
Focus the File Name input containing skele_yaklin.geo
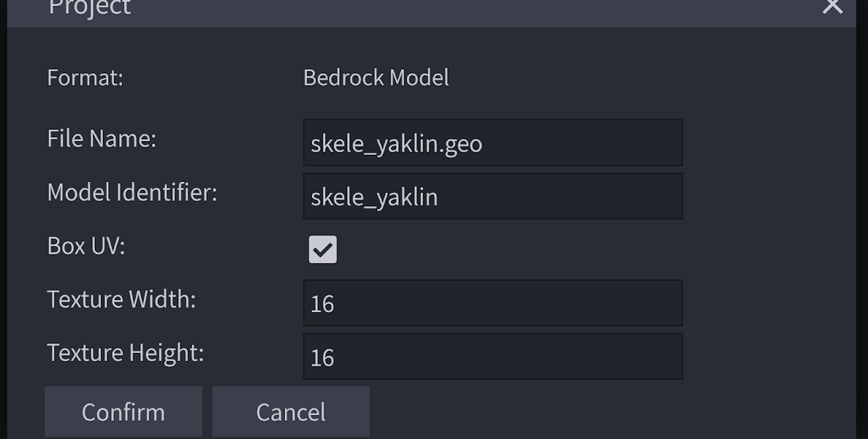(492, 143)
